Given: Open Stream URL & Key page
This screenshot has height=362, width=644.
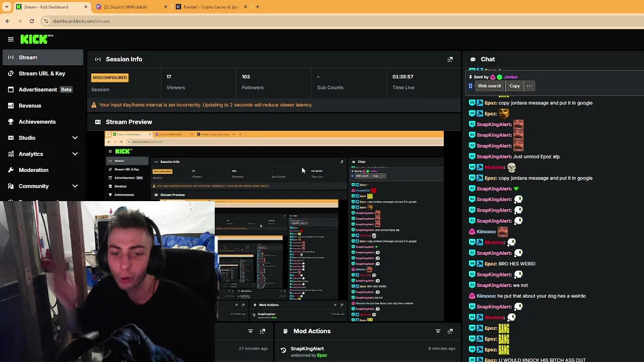Looking at the screenshot, I should 42,73.
